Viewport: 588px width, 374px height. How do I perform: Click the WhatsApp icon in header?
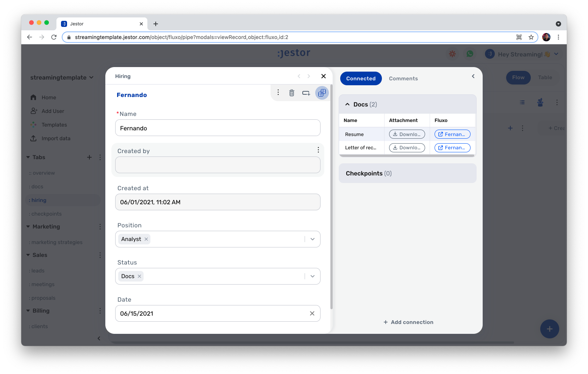point(470,54)
